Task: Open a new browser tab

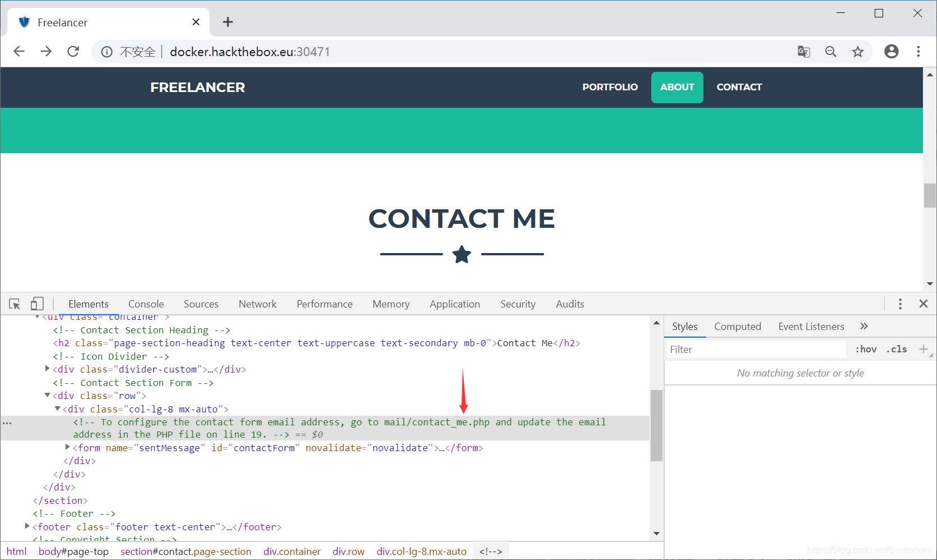Action: (x=228, y=22)
